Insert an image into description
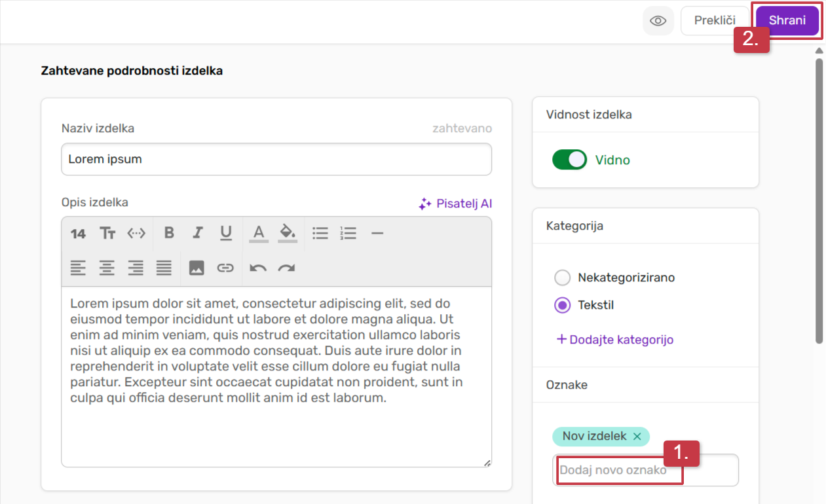The width and height of the screenshot is (826, 504). tap(197, 268)
